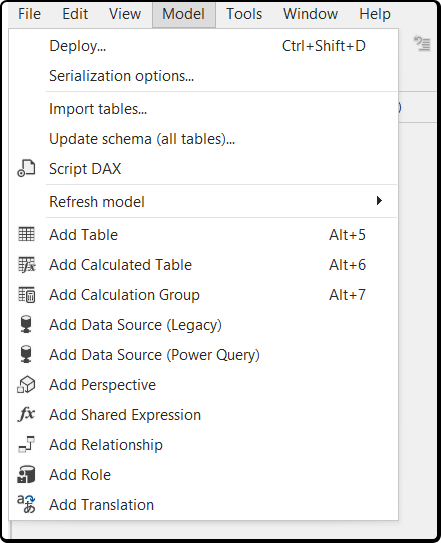The image size is (441, 543).
Task: Click the Add Data Source (Power Query) icon
Action: pos(26,355)
